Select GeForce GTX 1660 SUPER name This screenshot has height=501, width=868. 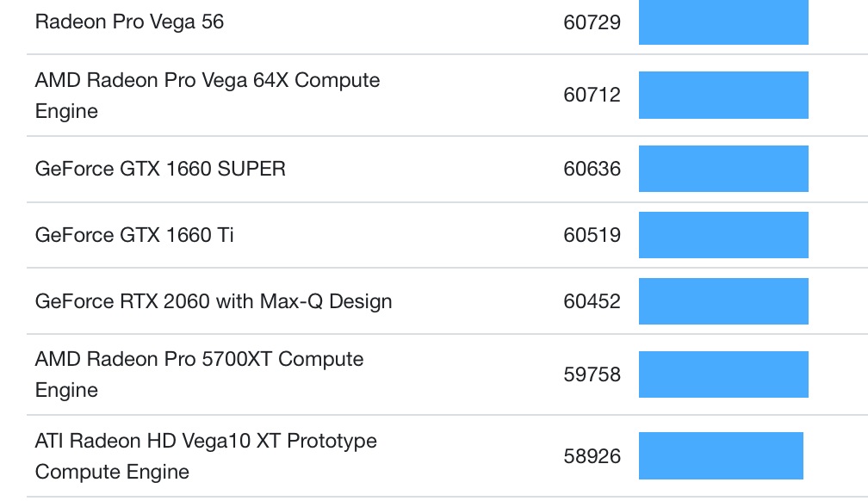point(160,169)
